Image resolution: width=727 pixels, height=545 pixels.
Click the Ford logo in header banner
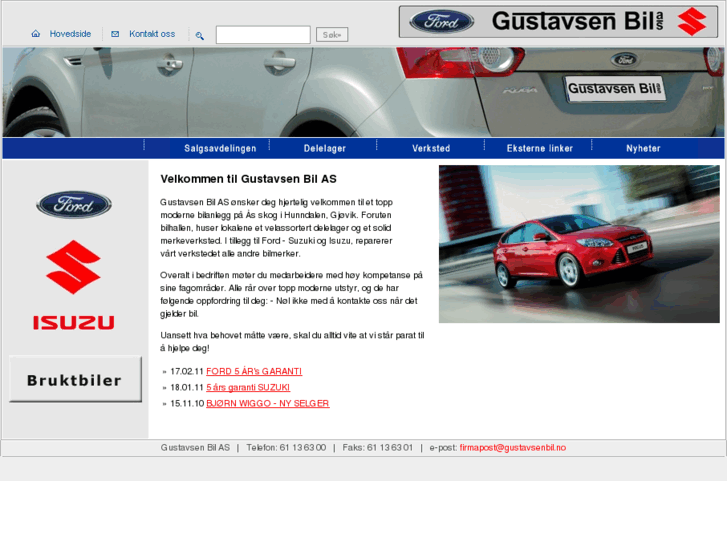(441, 21)
